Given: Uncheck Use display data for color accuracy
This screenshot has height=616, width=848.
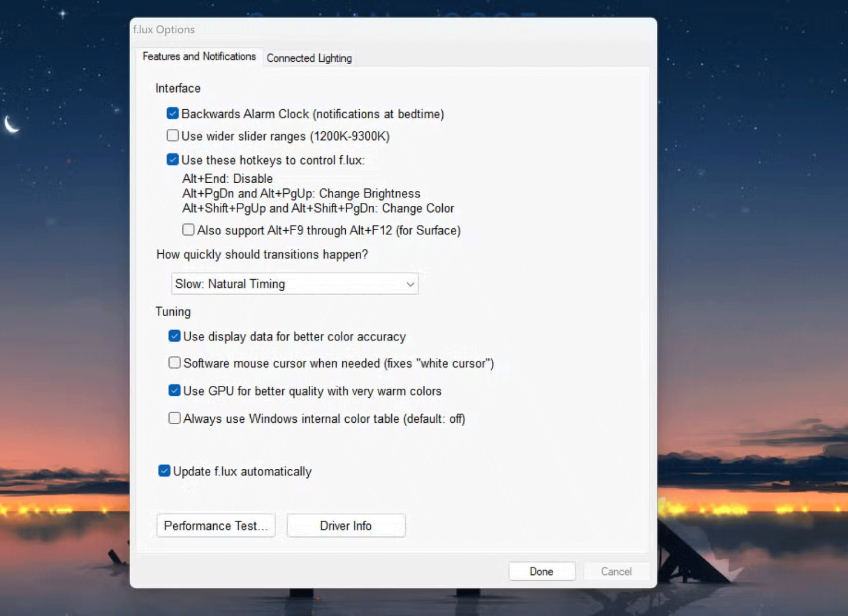Looking at the screenshot, I should click(x=174, y=336).
